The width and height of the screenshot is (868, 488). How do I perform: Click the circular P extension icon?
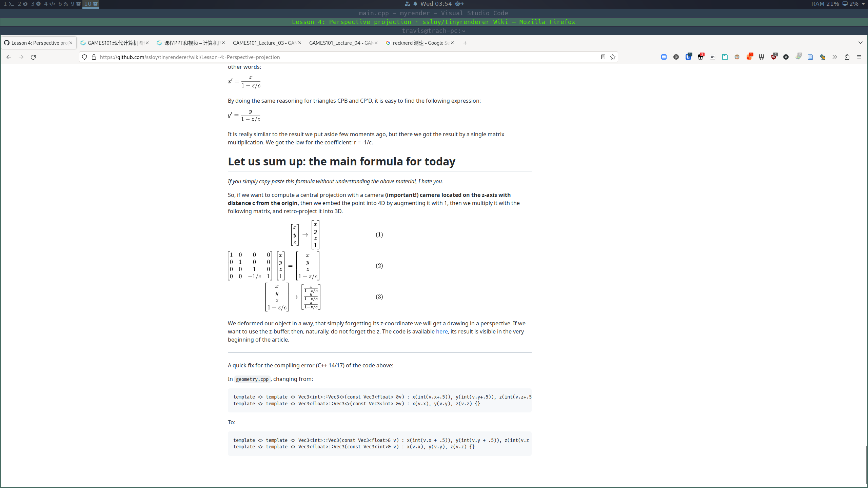(x=676, y=57)
